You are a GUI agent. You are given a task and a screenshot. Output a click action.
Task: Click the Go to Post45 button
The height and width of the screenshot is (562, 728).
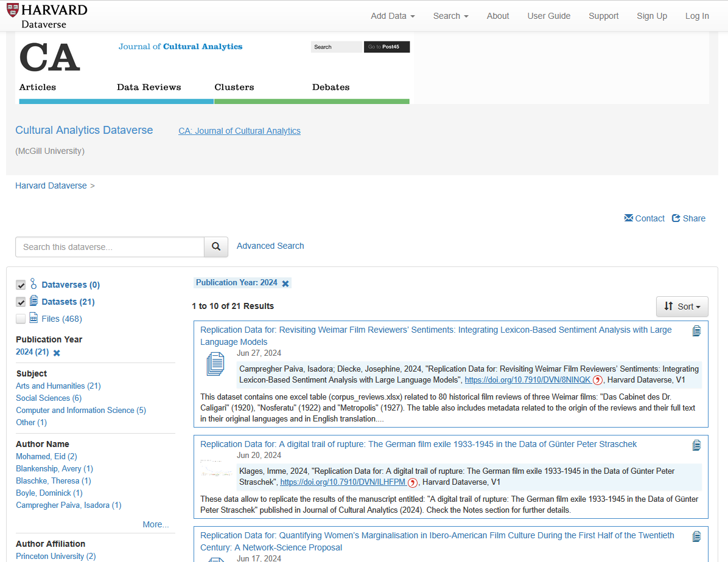387,47
